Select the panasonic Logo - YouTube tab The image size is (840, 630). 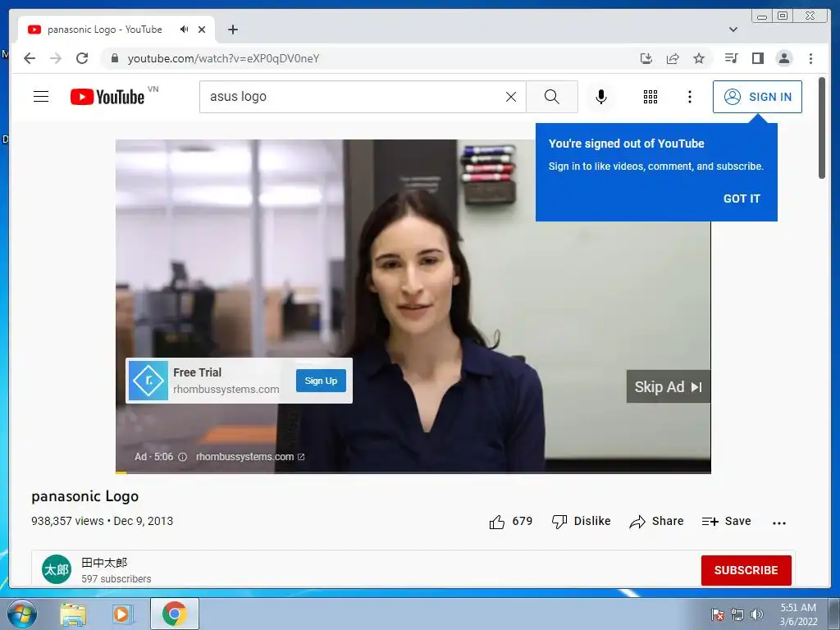click(x=116, y=30)
